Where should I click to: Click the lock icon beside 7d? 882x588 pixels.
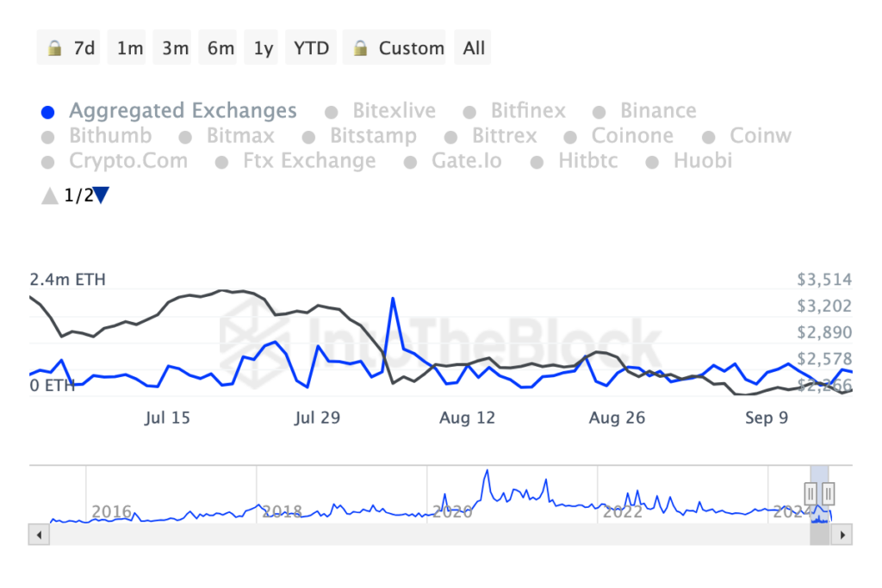pyautogui.click(x=54, y=48)
